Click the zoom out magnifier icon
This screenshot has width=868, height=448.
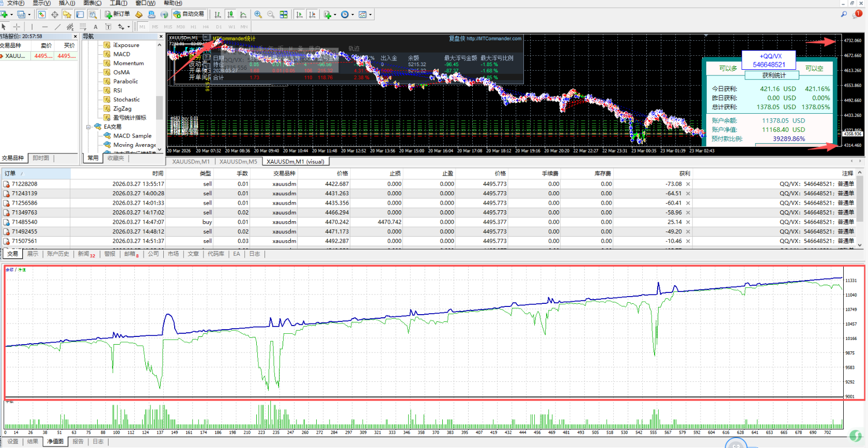271,14
